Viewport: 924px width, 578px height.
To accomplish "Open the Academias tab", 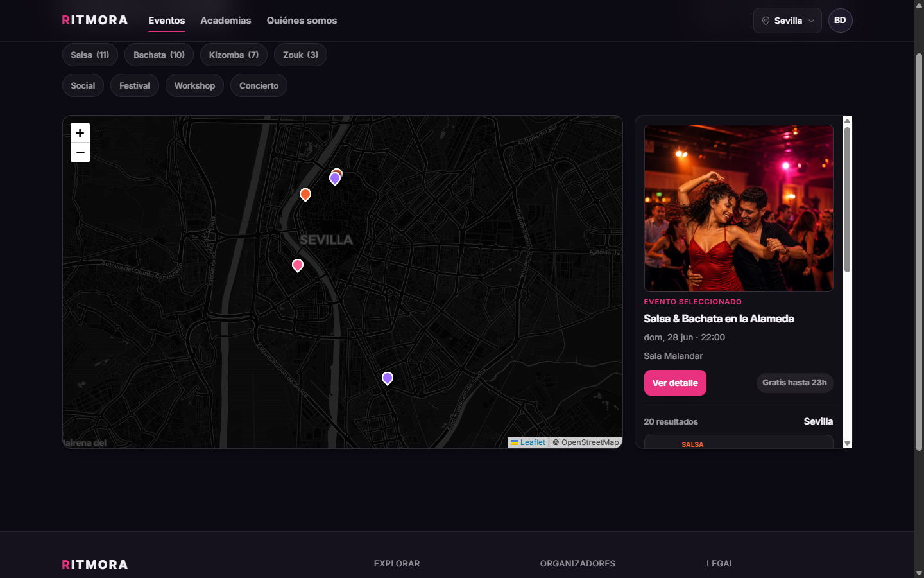I will coord(226,21).
